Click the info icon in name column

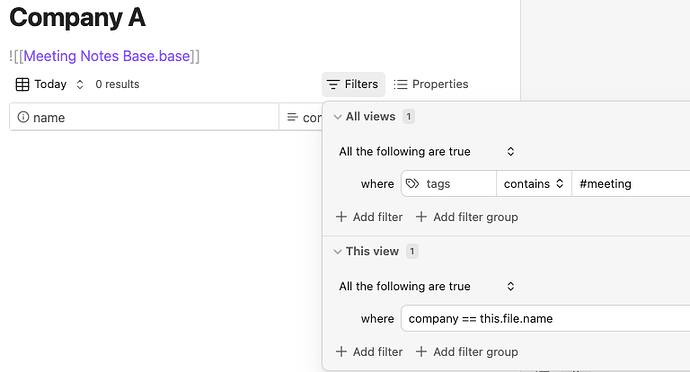click(x=23, y=117)
